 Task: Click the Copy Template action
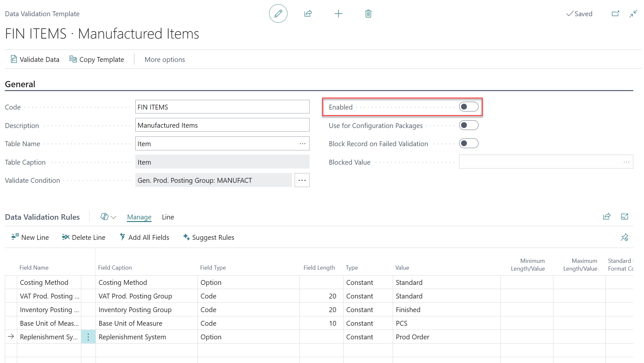pyautogui.click(x=96, y=59)
